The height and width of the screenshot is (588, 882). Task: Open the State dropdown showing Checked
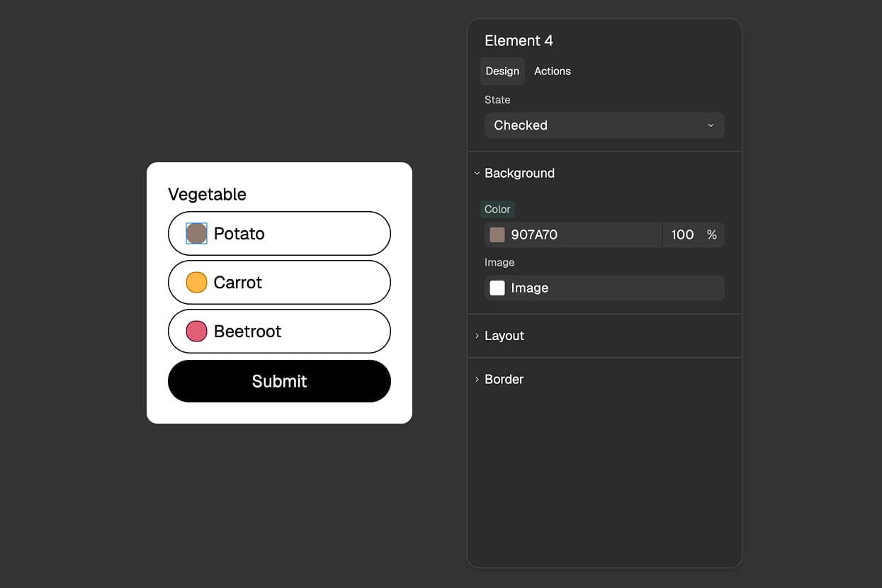coord(604,125)
